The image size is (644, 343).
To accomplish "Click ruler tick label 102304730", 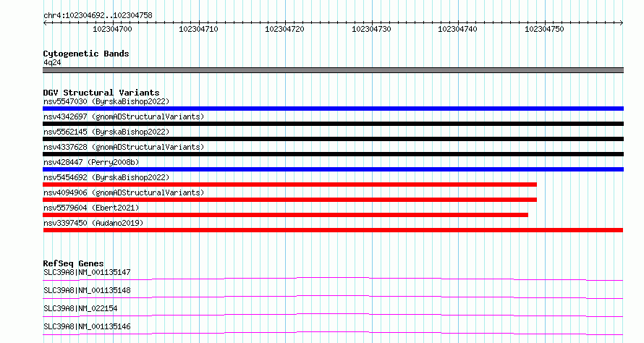I will point(371,29).
